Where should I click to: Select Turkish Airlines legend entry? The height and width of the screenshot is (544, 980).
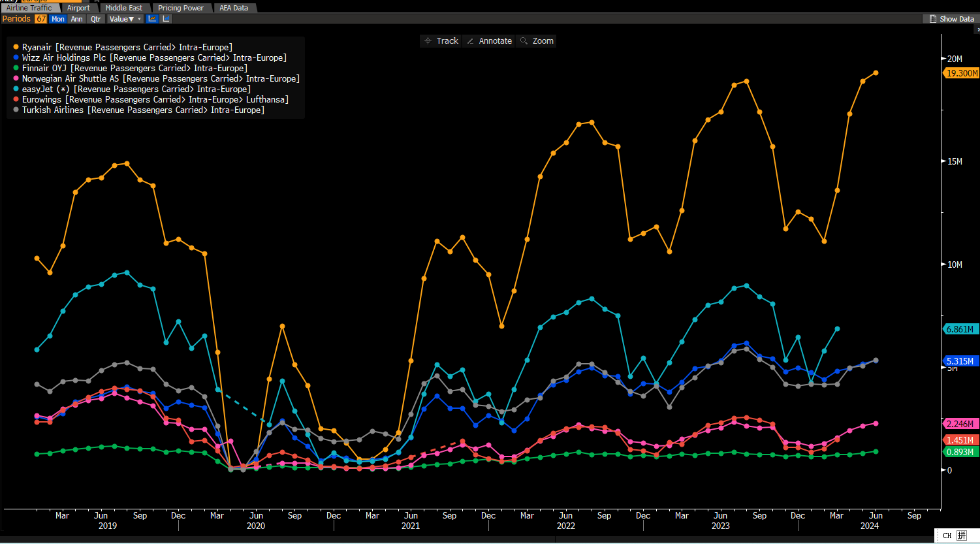pyautogui.click(x=143, y=110)
